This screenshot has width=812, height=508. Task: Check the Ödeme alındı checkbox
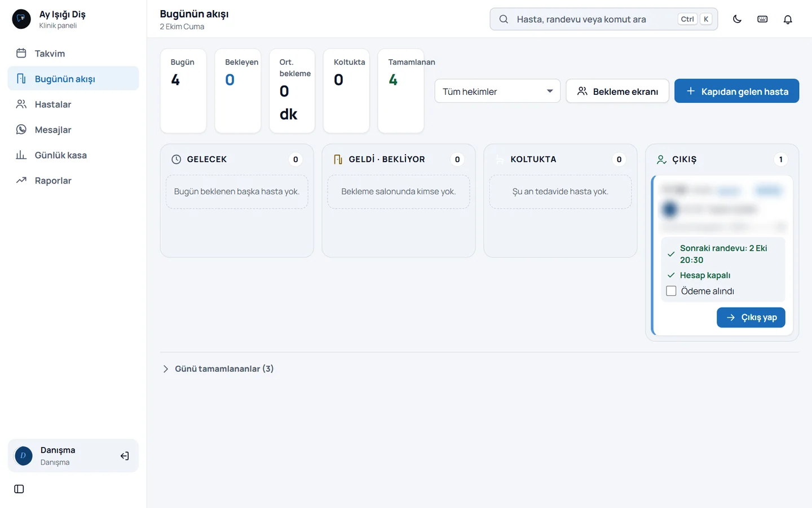coord(671,291)
